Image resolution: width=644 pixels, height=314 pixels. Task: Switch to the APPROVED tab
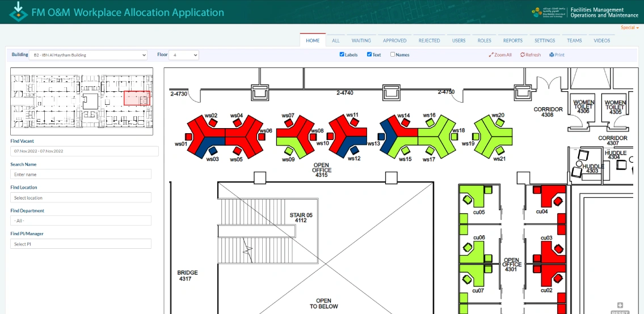(394, 41)
